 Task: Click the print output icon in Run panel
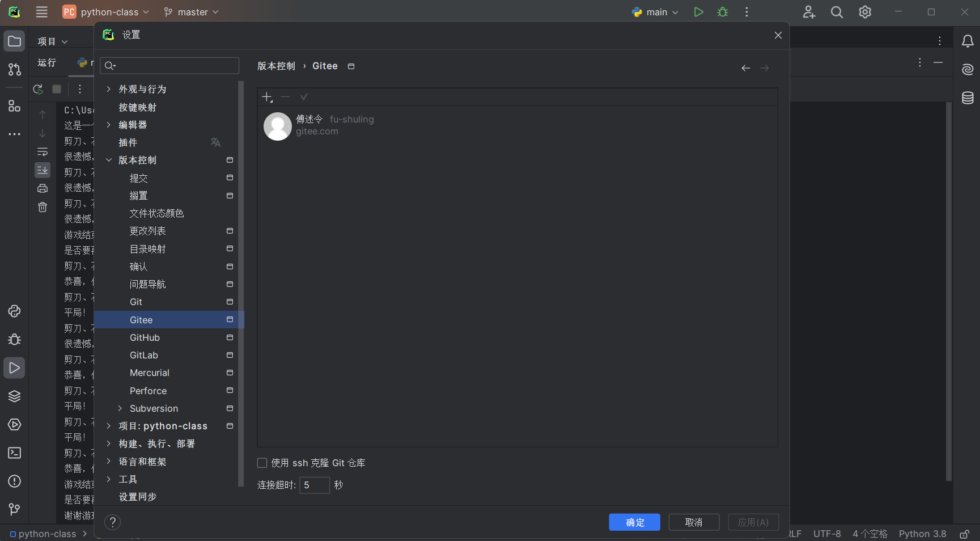pyautogui.click(x=43, y=188)
